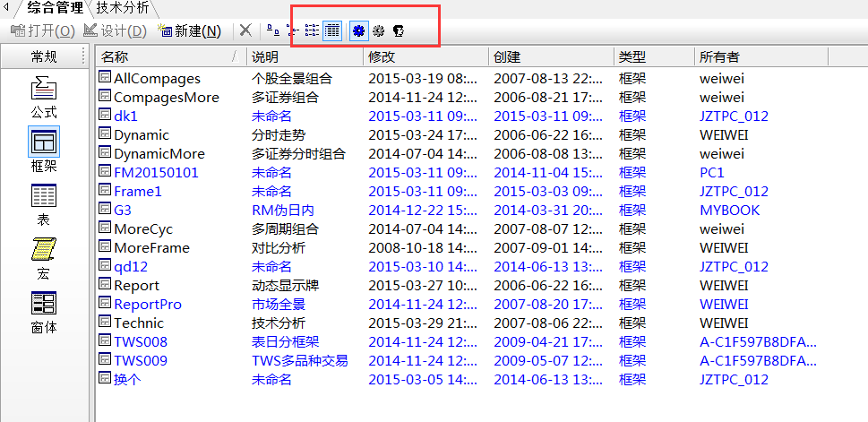Click frame icon beside DynamicMore
The image size is (868, 422).
105,152
